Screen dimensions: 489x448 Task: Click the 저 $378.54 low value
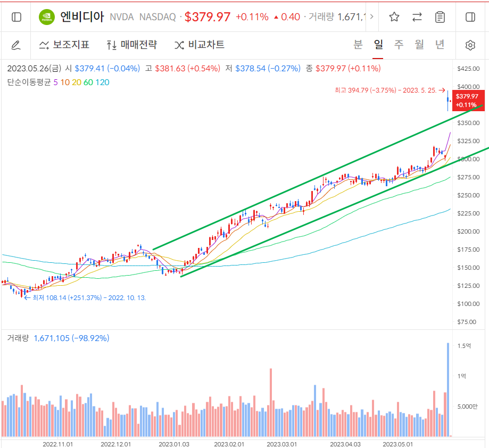coord(263,69)
